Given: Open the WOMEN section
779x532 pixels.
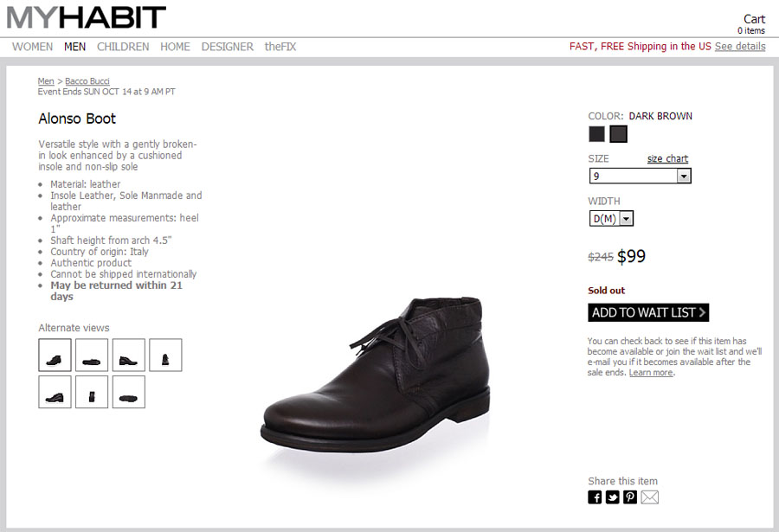Looking at the screenshot, I should pos(32,47).
